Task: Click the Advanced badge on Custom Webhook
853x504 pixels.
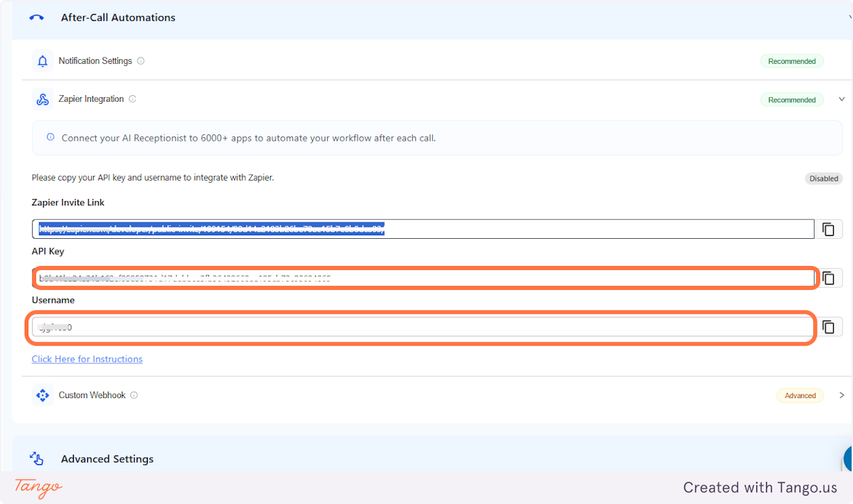Action: [800, 395]
